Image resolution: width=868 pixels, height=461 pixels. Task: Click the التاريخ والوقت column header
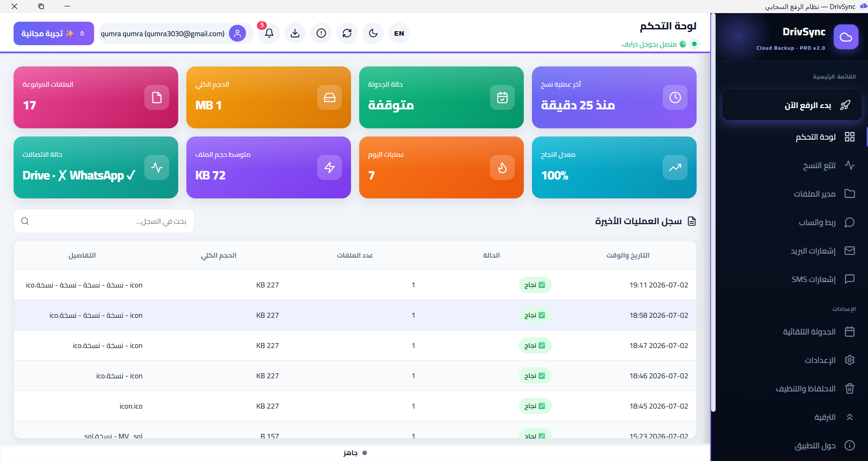tap(628, 255)
